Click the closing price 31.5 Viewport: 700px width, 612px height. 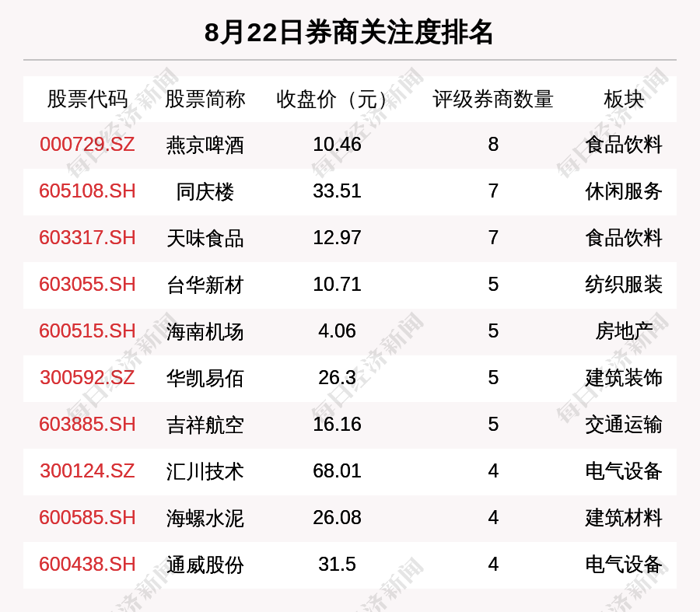(337, 565)
